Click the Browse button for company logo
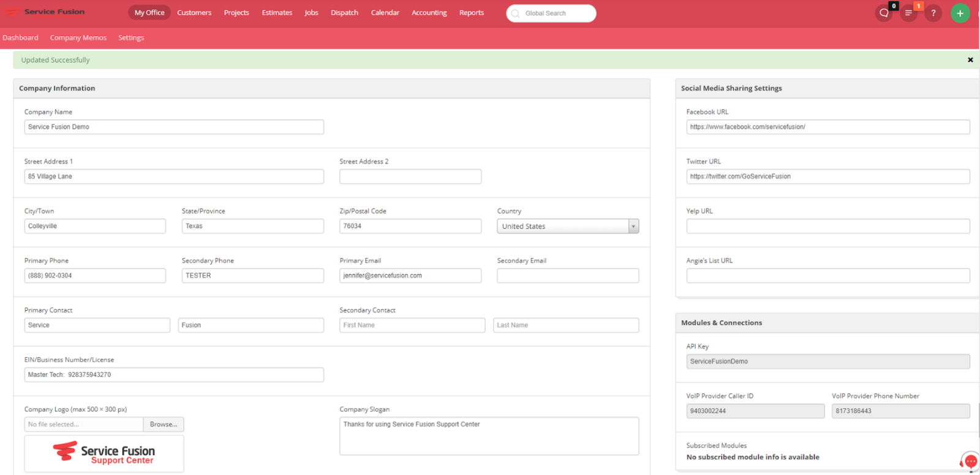Screen dimensions: 980x475 pos(164,424)
